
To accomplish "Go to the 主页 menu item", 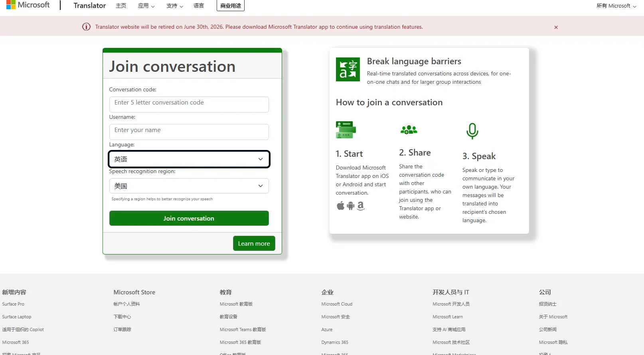I will click(x=121, y=6).
